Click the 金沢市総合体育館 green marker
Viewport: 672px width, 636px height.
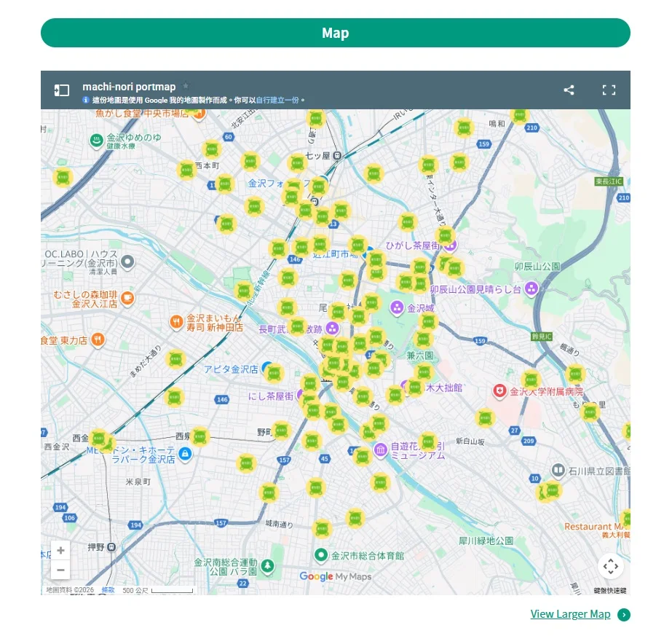(320, 555)
